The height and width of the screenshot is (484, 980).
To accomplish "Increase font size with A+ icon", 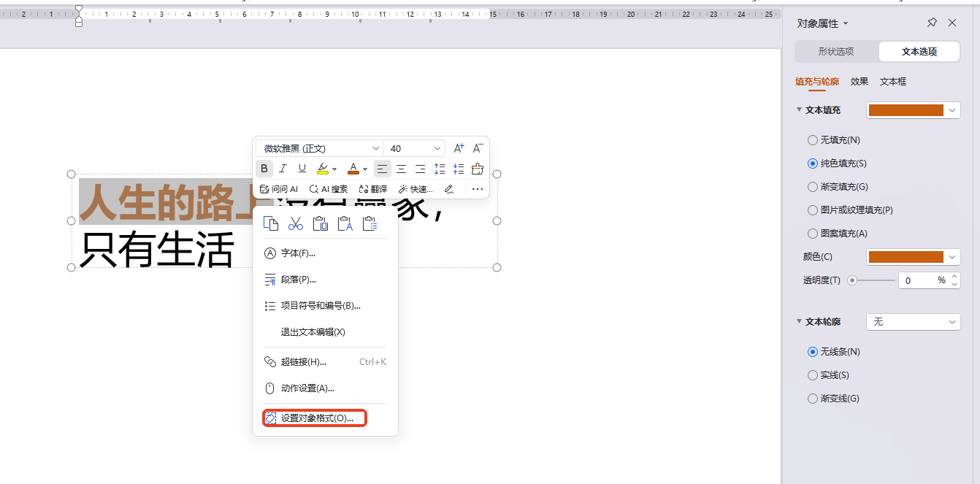I will tap(459, 148).
